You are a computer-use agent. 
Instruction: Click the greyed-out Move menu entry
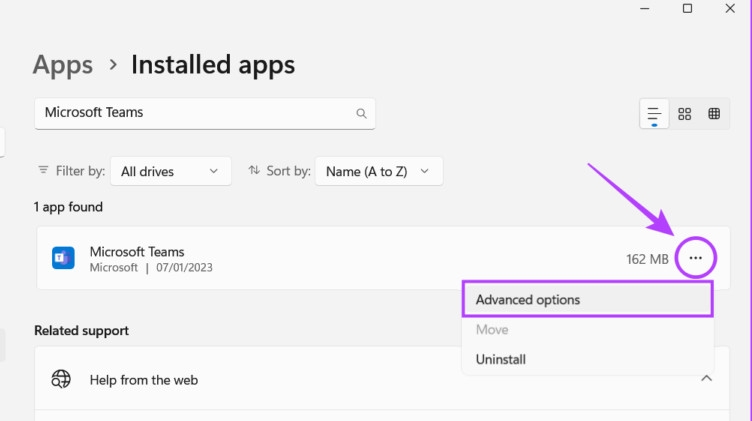588,330
